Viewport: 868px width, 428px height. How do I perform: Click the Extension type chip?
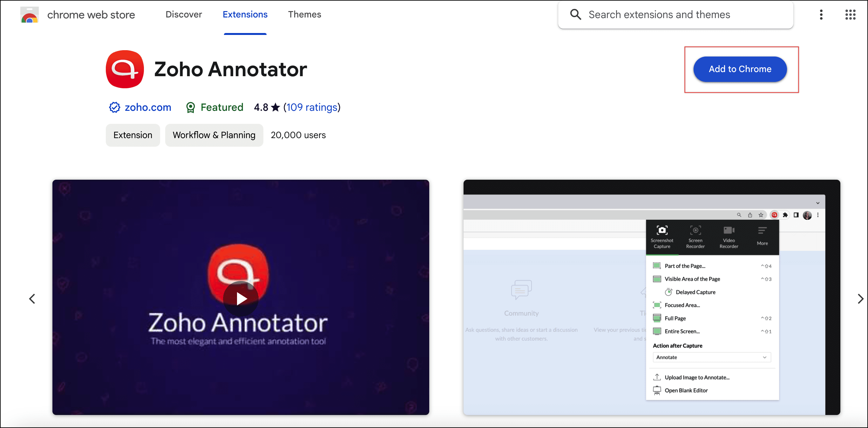[x=132, y=135]
